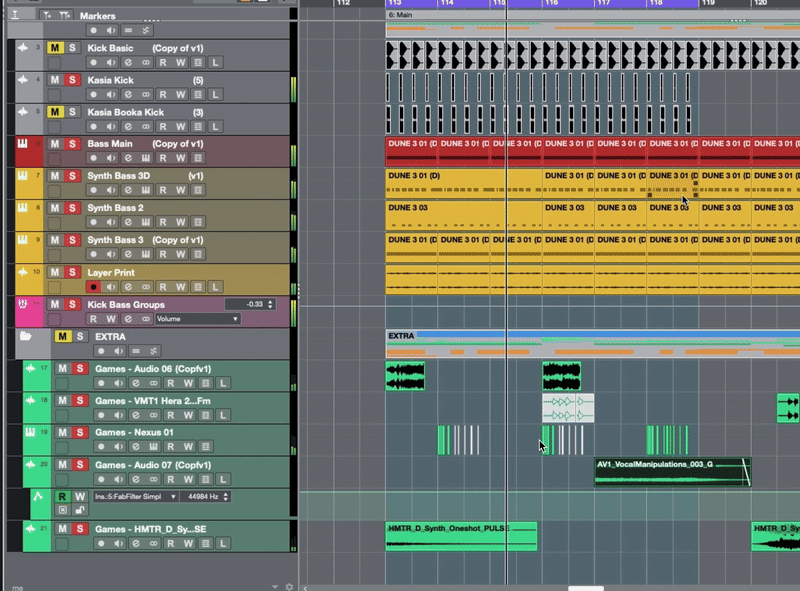Open edit channel settings for Synth Bass 3D
Viewport: 800px width, 591px height.
click(x=128, y=191)
